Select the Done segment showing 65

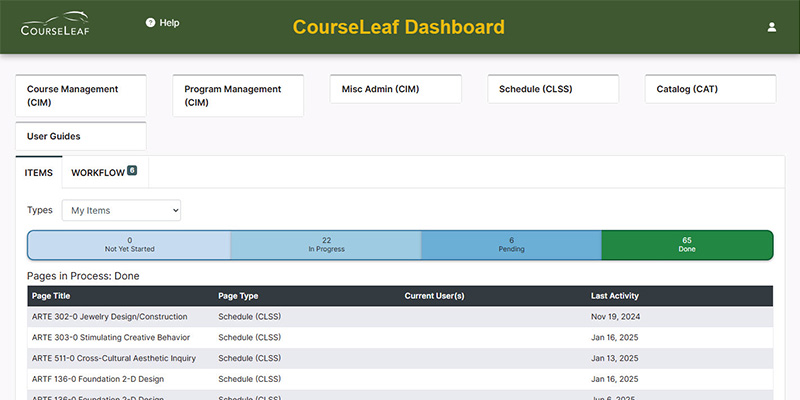[x=687, y=245]
